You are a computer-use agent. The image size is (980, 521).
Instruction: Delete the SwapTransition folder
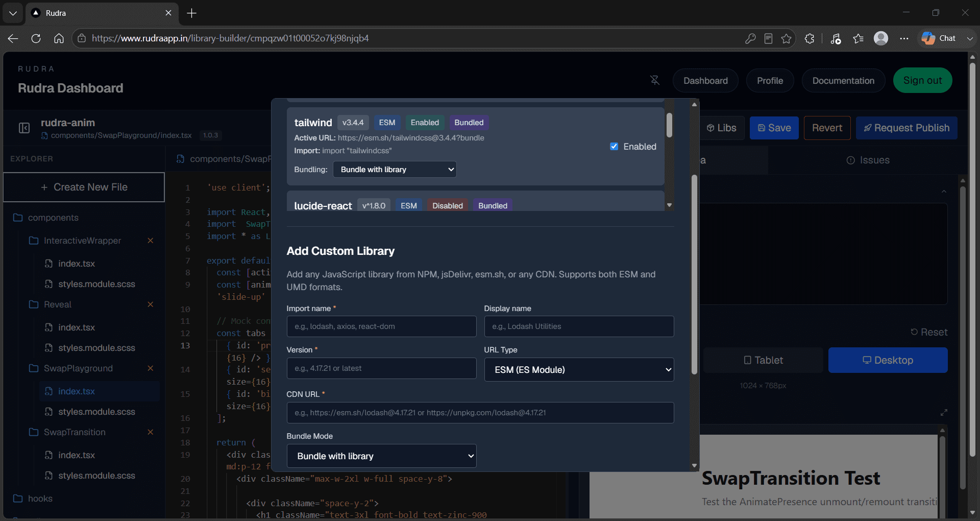(151, 432)
